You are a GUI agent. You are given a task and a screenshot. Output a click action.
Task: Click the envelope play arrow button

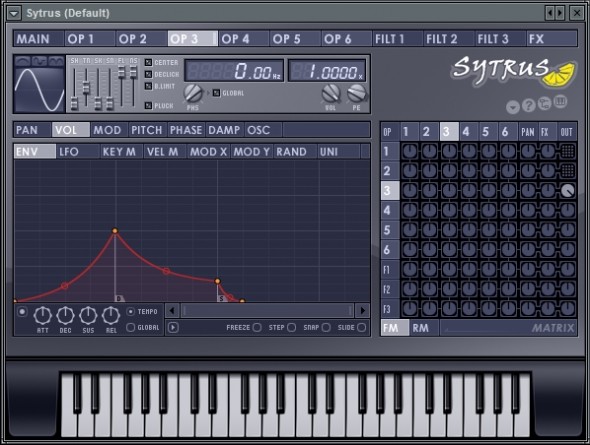point(173,328)
